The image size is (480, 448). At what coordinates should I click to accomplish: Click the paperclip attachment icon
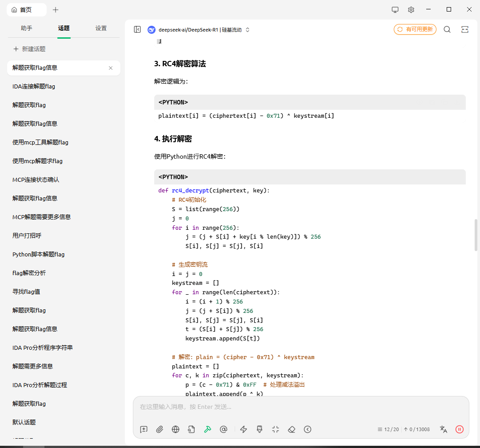pos(160,429)
